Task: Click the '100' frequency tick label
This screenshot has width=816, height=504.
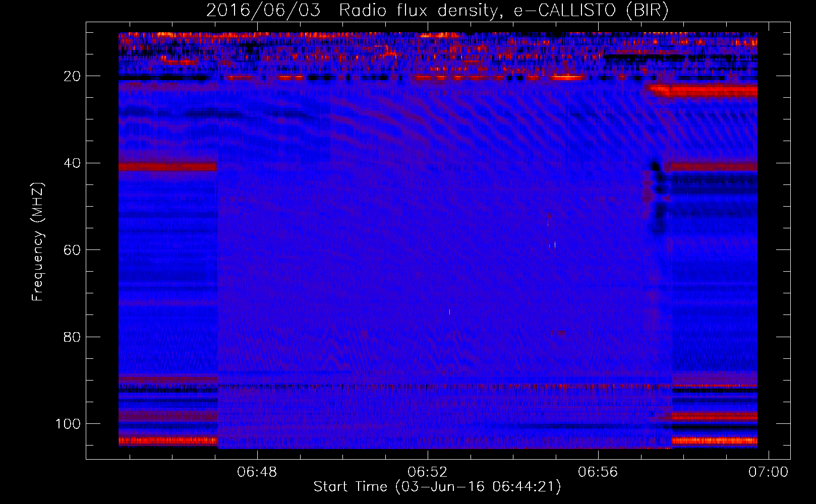Action: pos(68,424)
